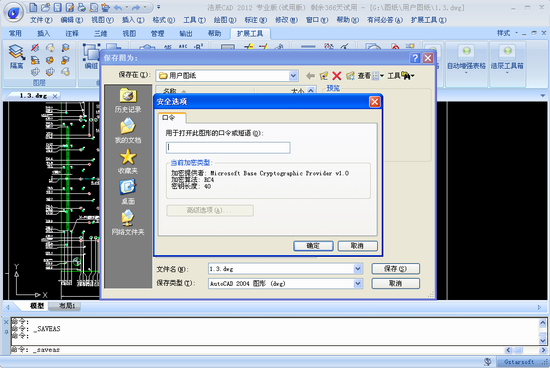Click the back arrow in save dialog
550x368 pixels.
[x=310, y=76]
